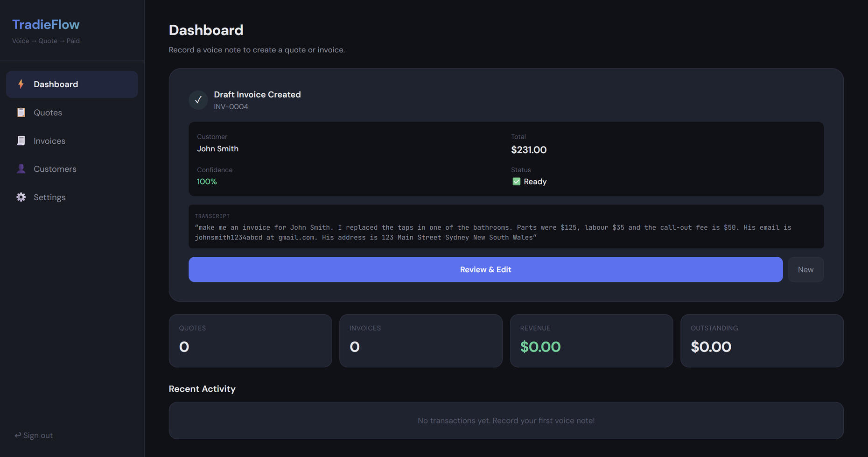This screenshot has width=868, height=457.
Task: Open the Customers section
Action: [55, 169]
